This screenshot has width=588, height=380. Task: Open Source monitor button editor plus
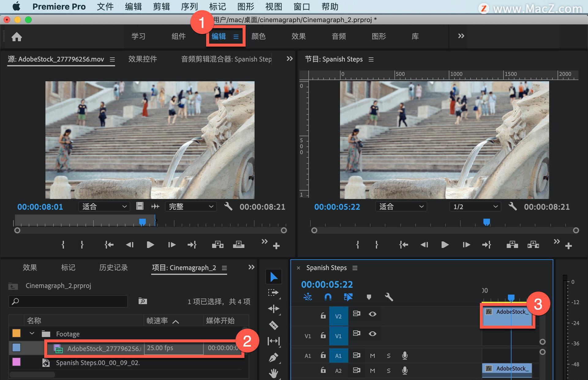(x=276, y=246)
